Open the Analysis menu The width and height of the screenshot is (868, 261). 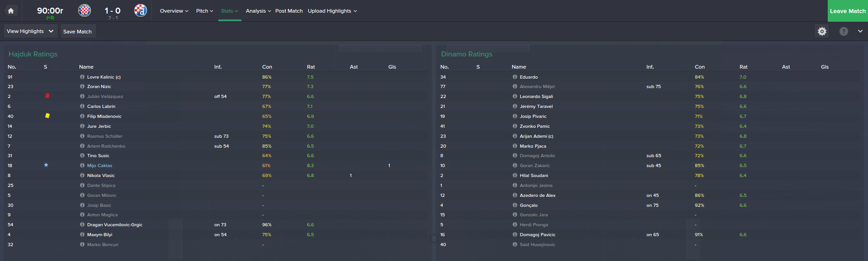pyautogui.click(x=258, y=11)
